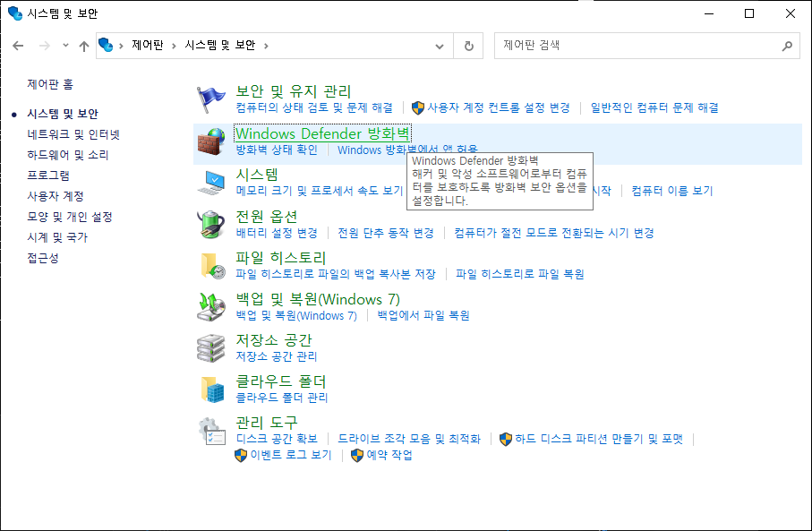Screen dimensions: 812x531
Task: Open 파일 히스토리 via its folder icon
Action: [211, 264]
